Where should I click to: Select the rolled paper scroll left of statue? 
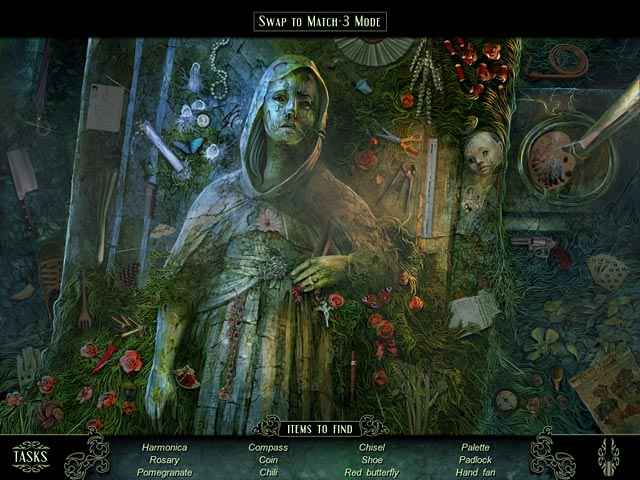click(163, 148)
